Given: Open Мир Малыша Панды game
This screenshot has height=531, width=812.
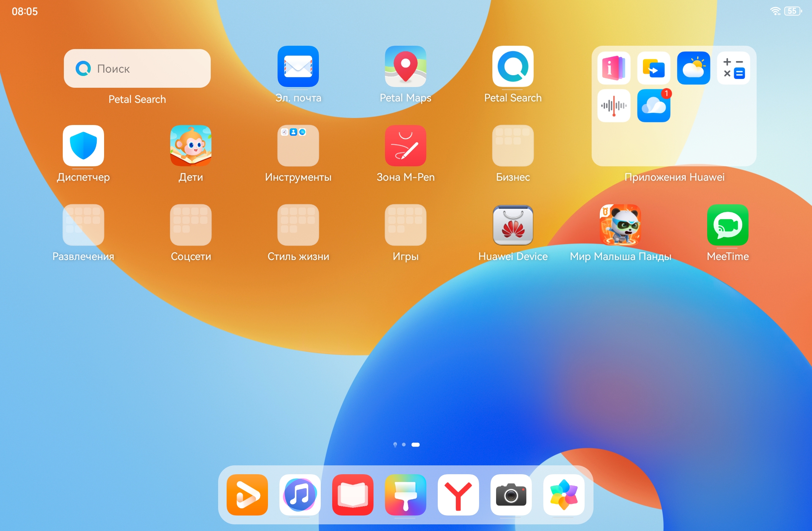Looking at the screenshot, I should 620,225.
